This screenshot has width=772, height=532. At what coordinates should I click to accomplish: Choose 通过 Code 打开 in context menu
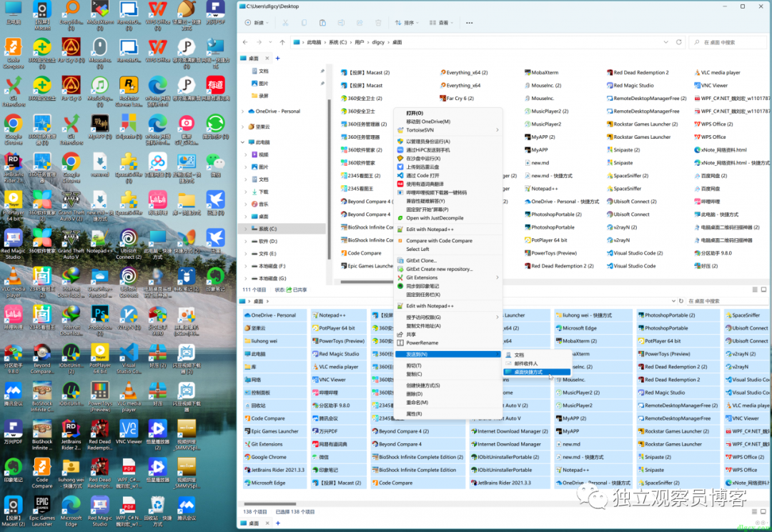pos(448,175)
